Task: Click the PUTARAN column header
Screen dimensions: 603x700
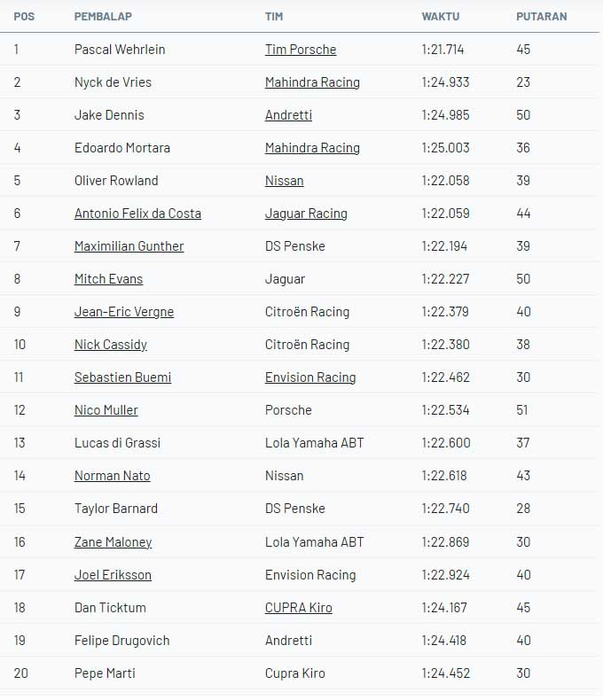Action: [x=541, y=17]
